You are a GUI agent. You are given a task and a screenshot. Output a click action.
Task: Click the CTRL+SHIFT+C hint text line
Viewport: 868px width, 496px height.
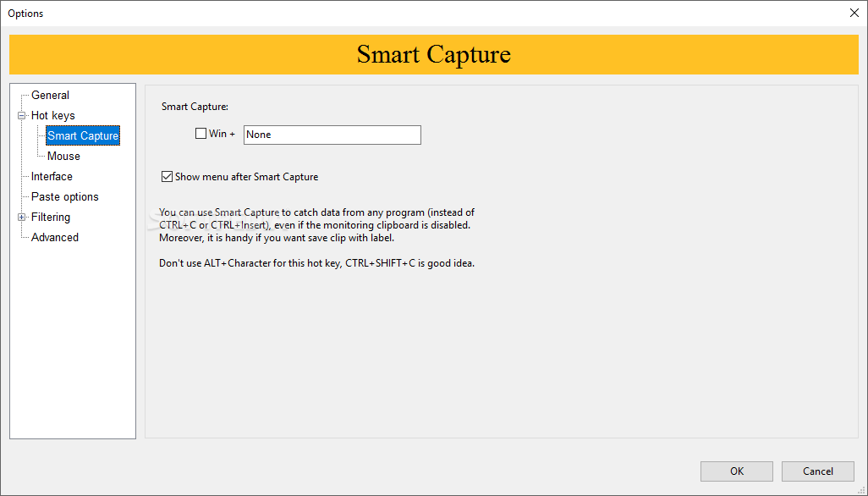point(316,263)
